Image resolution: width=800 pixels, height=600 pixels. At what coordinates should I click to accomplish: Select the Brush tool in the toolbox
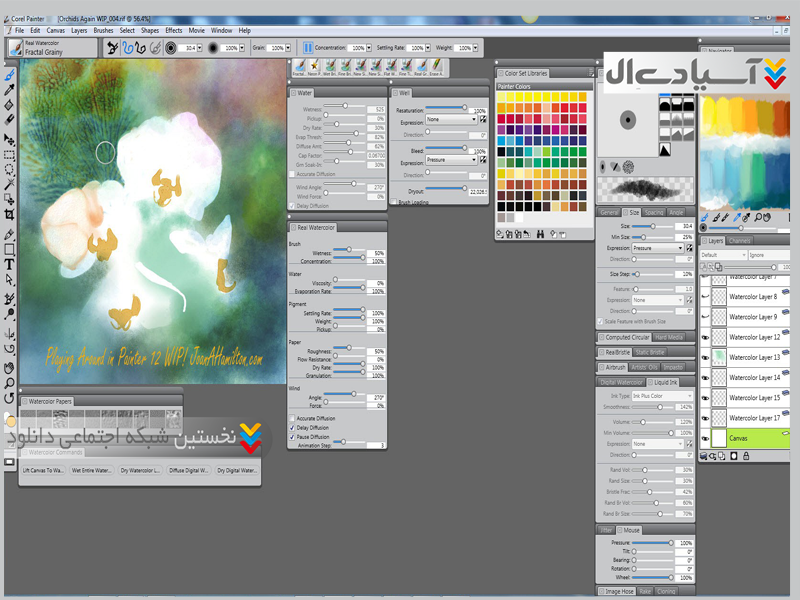(9, 75)
